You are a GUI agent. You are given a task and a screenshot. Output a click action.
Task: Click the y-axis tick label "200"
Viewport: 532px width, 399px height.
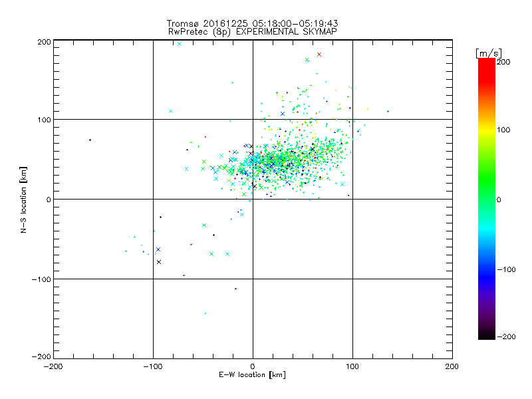44,42
